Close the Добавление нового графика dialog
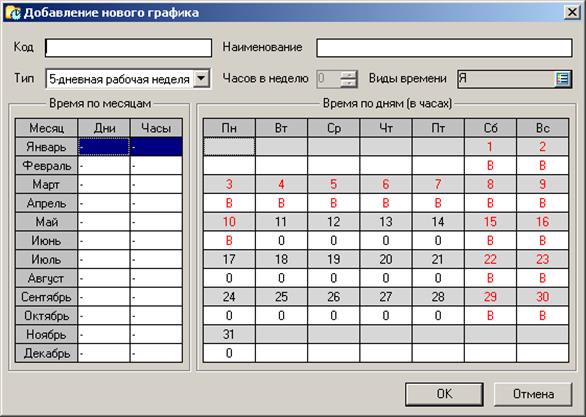The width and height of the screenshot is (586, 417). click(572, 12)
